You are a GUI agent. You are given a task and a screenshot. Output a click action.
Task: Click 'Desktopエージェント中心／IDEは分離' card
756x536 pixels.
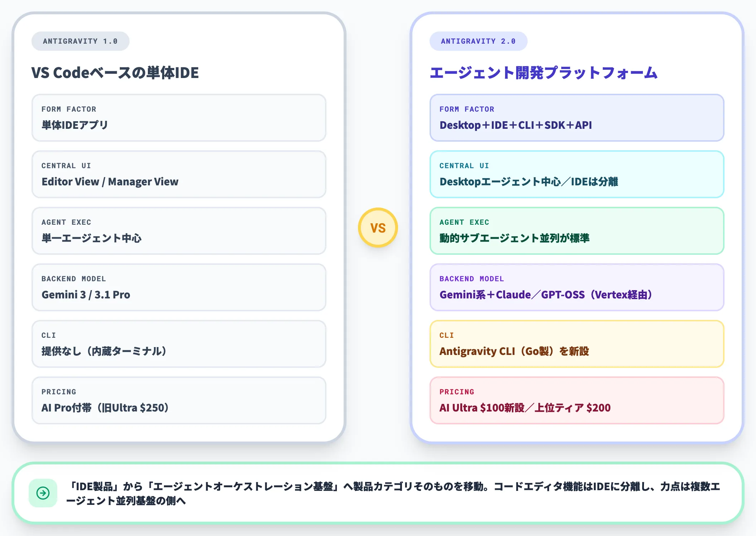(577, 174)
